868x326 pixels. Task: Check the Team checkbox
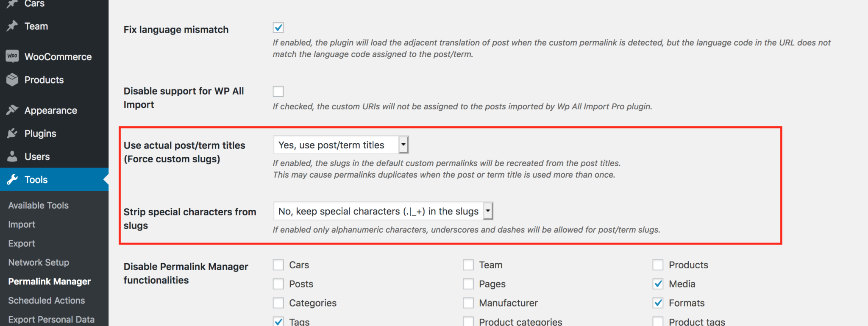468,265
